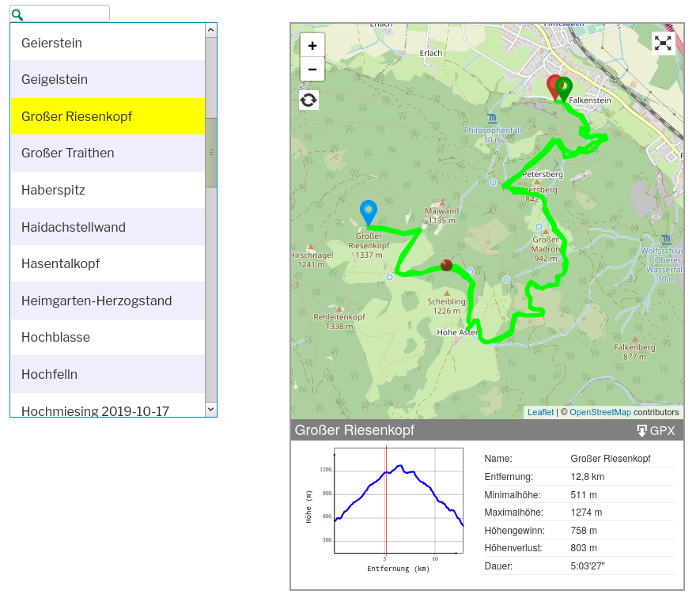
Task: Click the Falkenstein place label on map
Action: [x=590, y=100]
